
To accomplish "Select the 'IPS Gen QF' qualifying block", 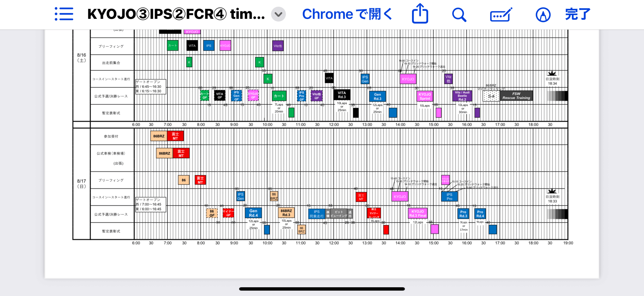I will (x=236, y=96).
